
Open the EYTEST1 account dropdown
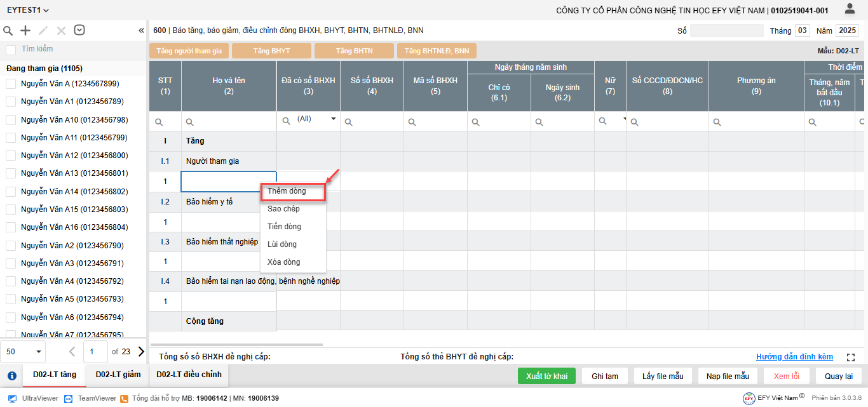28,10
